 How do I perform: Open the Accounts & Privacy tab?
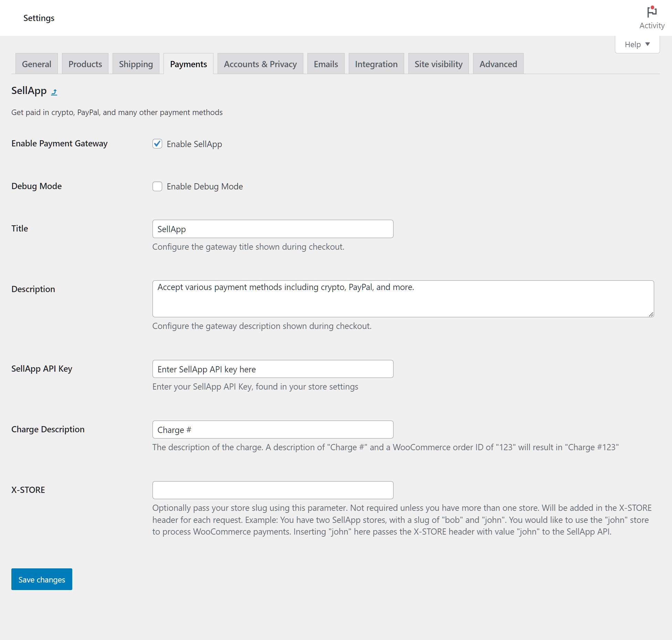(x=260, y=64)
